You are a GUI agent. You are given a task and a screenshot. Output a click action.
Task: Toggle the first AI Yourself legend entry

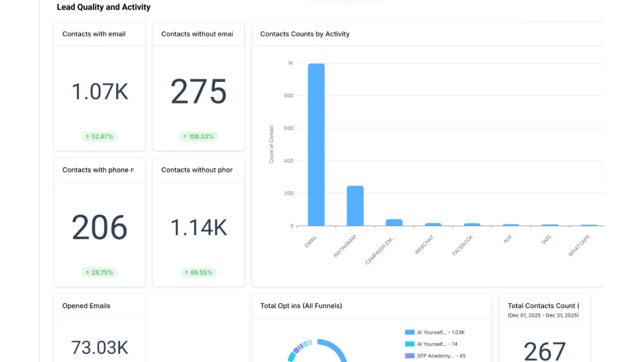click(x=435, y=332)
